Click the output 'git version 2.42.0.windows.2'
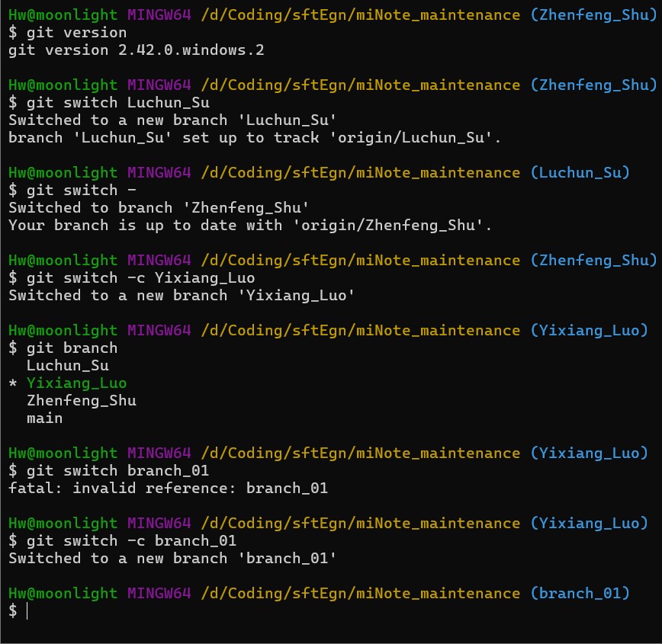The image size is (662, 644). click(137, 50)
